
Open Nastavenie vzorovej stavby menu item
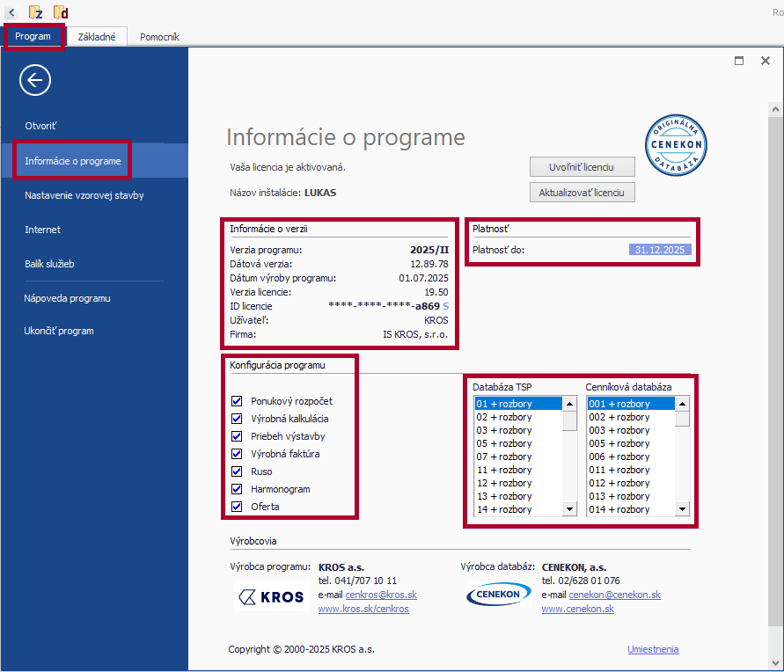point(84,195)
